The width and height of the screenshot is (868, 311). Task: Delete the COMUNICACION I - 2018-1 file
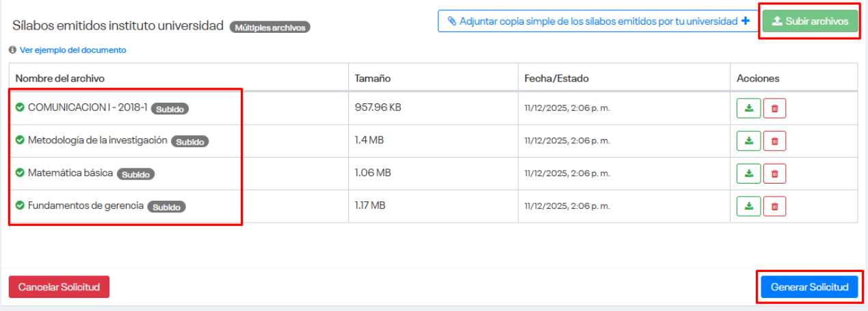coord(774,108)
